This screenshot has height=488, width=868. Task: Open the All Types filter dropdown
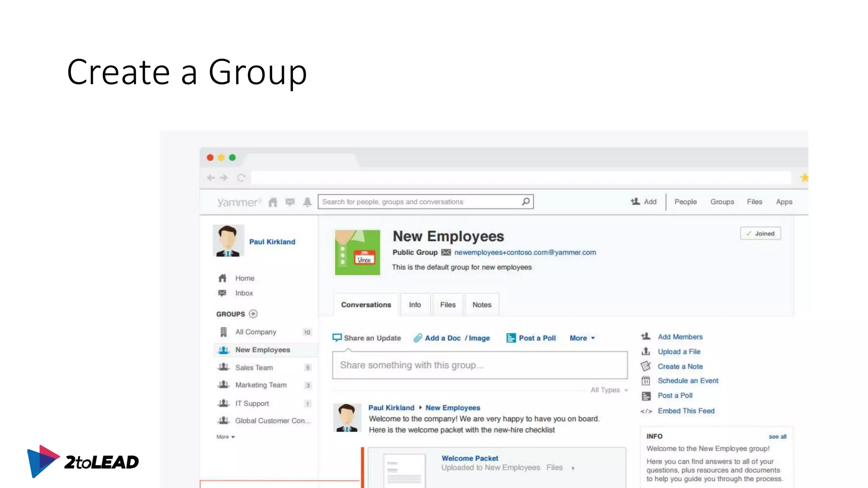tap(609, 390)
